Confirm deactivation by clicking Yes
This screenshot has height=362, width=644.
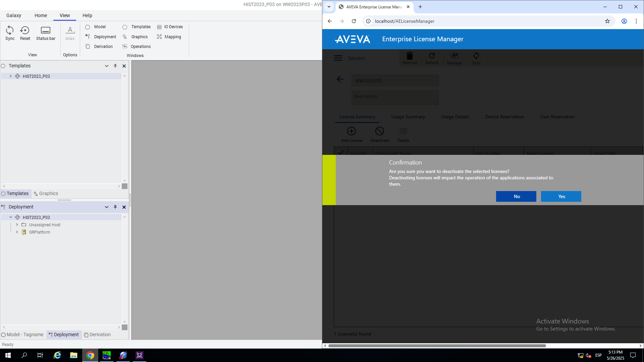pyautogui.click(x=561, y=196)
